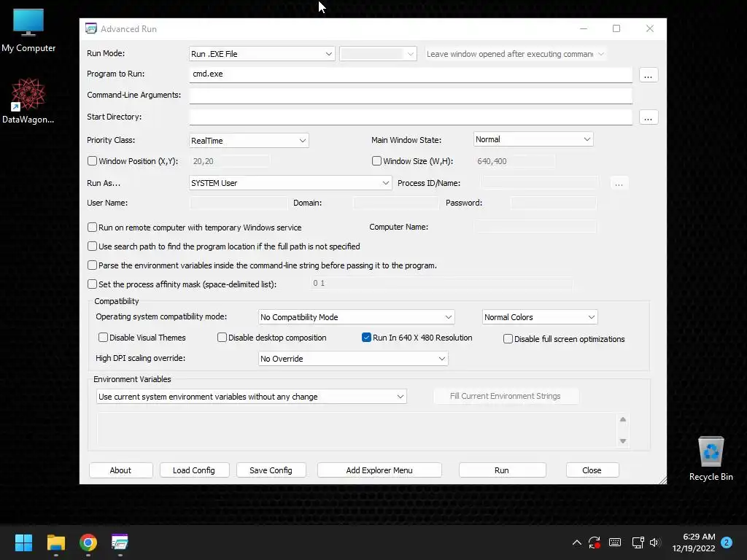Open the volume tray icon

click(655, 542)
